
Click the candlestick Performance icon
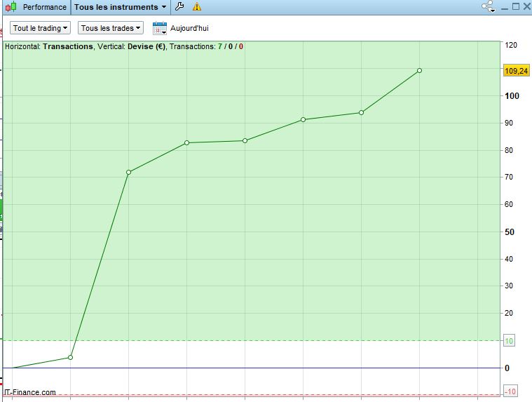pos(11,7)
